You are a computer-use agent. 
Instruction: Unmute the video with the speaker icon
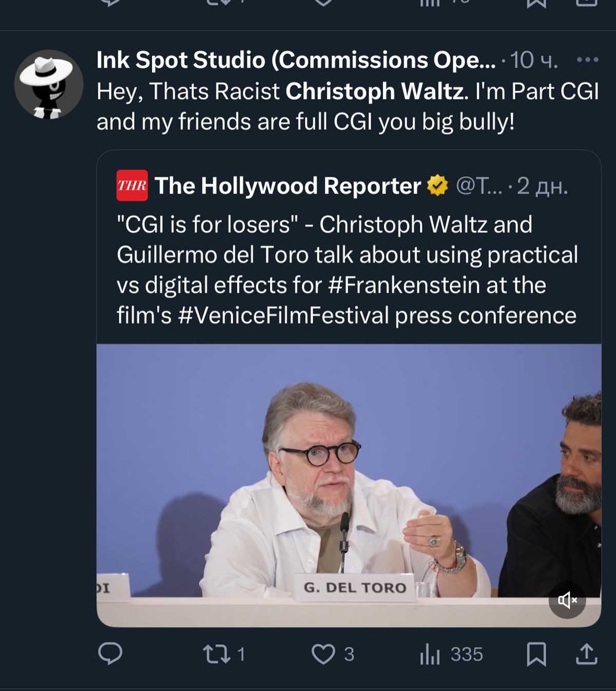click(x=567, y=601)
